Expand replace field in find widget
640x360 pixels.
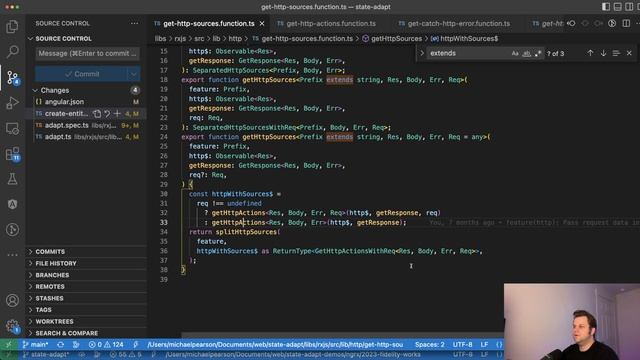(x=422, y=53)
